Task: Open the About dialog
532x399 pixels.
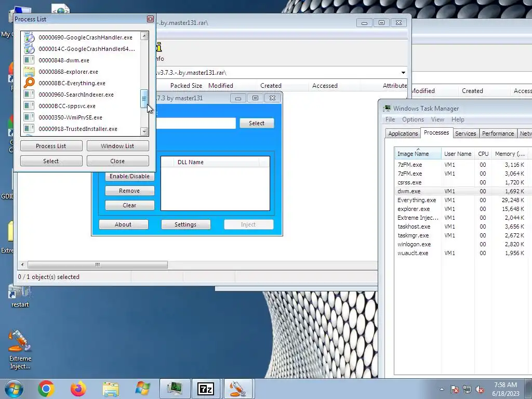Action: (124, 224)
